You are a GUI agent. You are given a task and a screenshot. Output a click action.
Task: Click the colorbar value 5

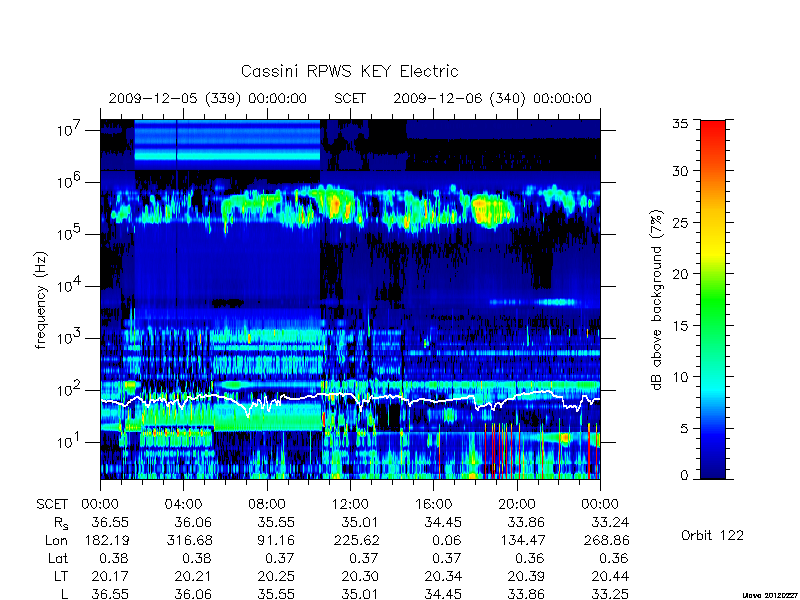tap(684, 428)
